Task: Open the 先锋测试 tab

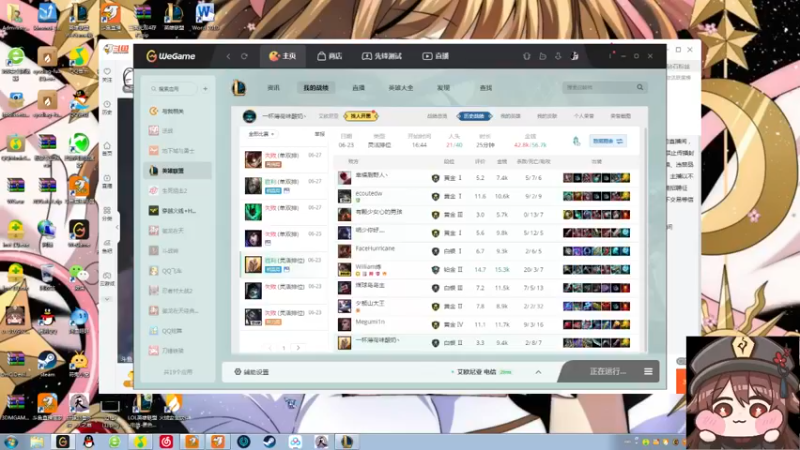Action: (382, 56)
